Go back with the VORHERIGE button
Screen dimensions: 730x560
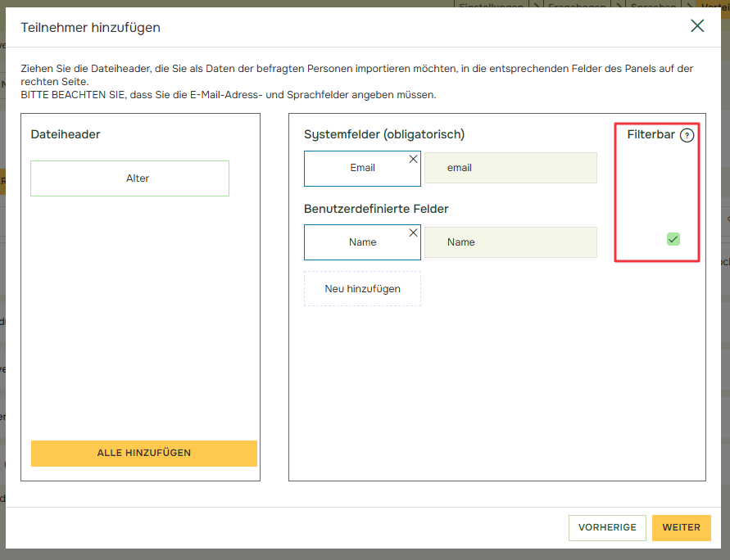click(x=607, y=527)
